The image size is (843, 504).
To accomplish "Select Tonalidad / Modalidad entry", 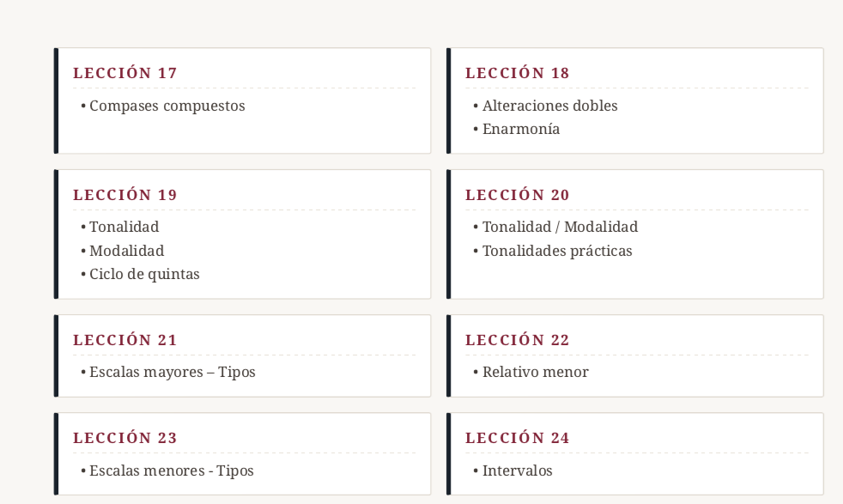I will pyautogui.click(x=561, y=227).
